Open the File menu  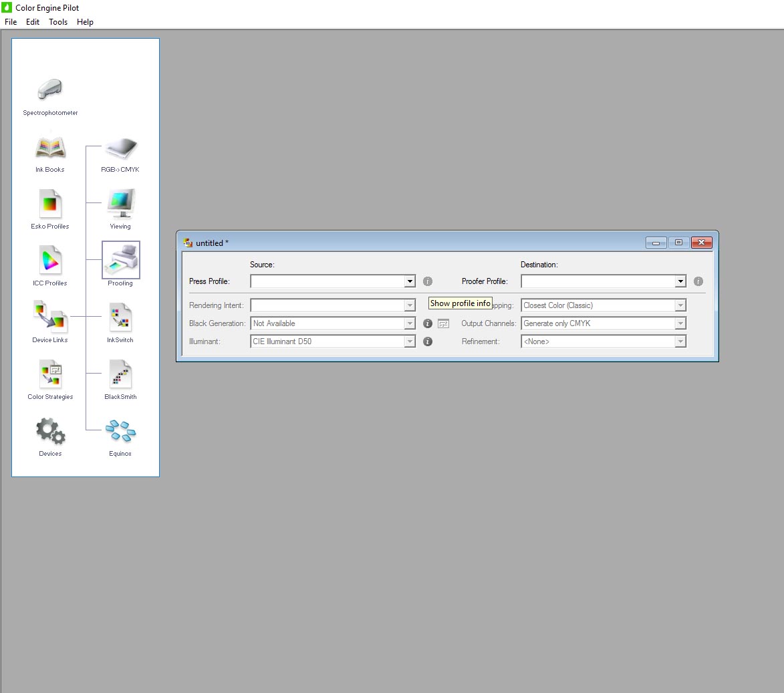click(x=11, y=22)
